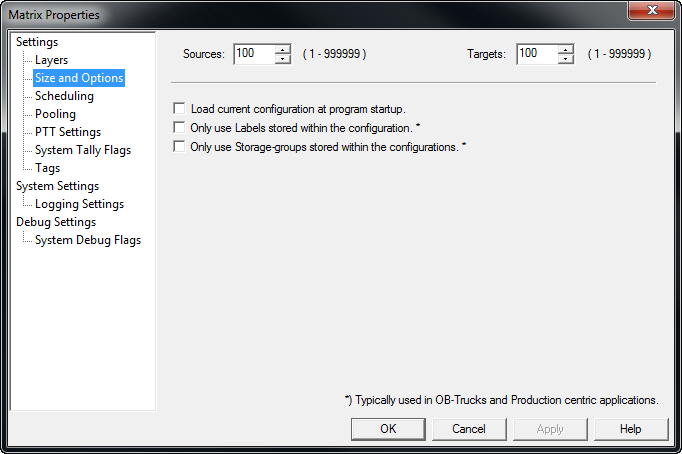Select System Debug Flags entry
The height and width of the screenshot is (454, 682).
(87, 240)
